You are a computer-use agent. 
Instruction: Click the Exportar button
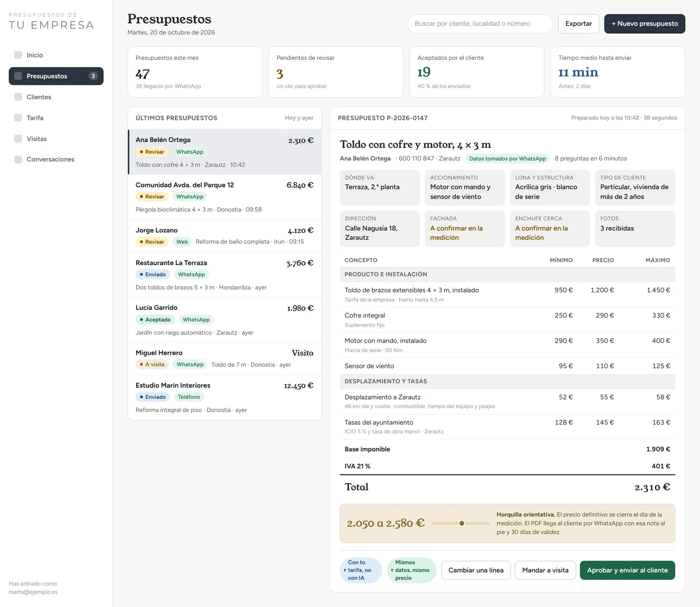(x=578, y=24)
